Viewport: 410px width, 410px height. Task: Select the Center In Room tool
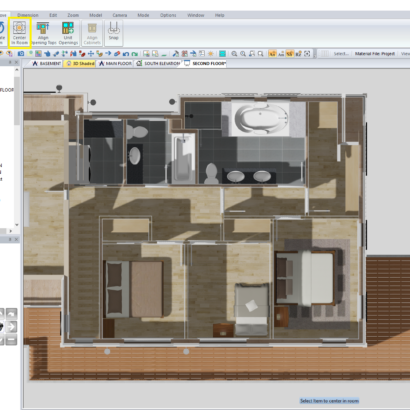(x=20, y=33)
